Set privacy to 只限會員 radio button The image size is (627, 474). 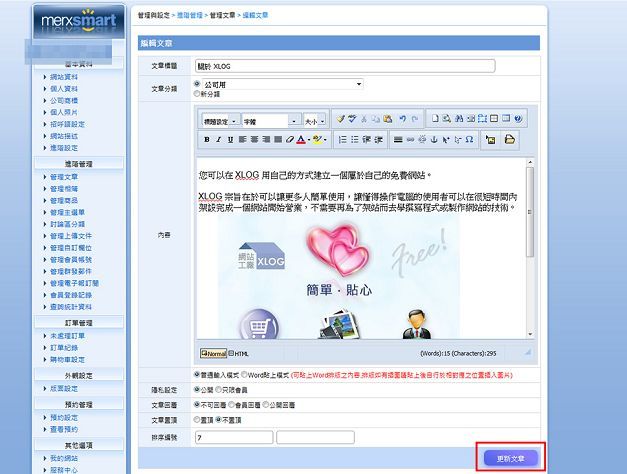click(x=218, y=389)
